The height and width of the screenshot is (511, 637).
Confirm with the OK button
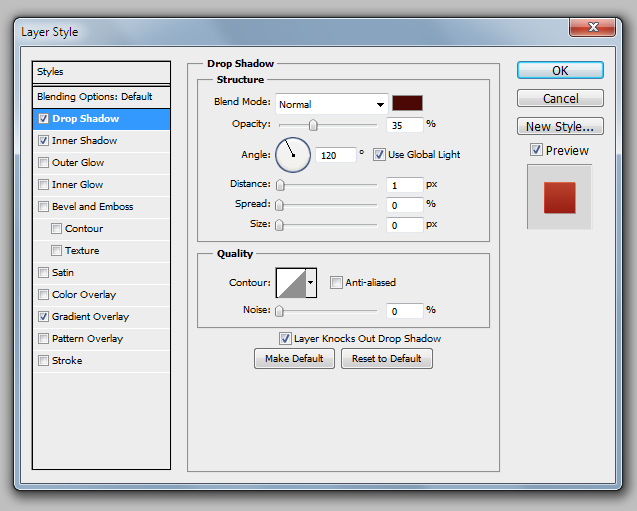point(560,70)
